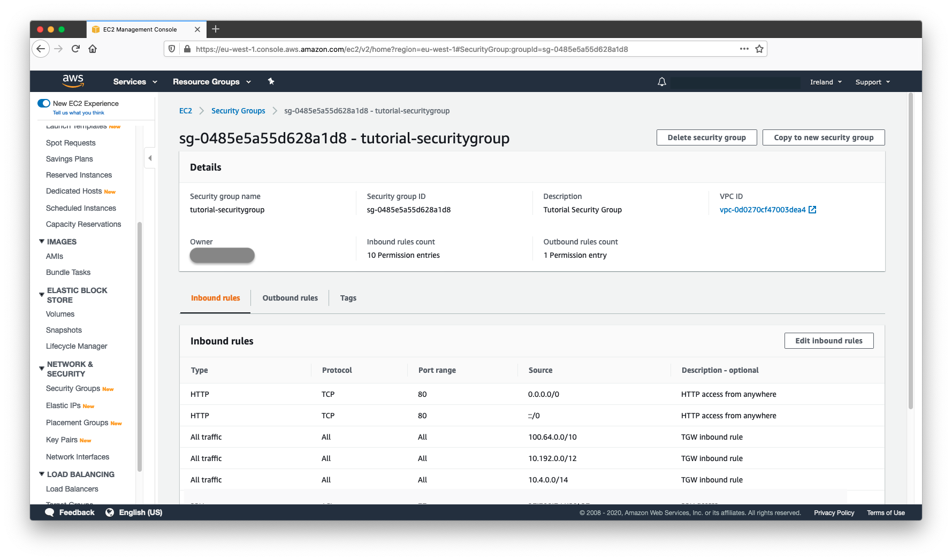Switch to the Outbound rules tab
Image resolution: width=952 pixels, height=560 pixels.
[290, 298]
